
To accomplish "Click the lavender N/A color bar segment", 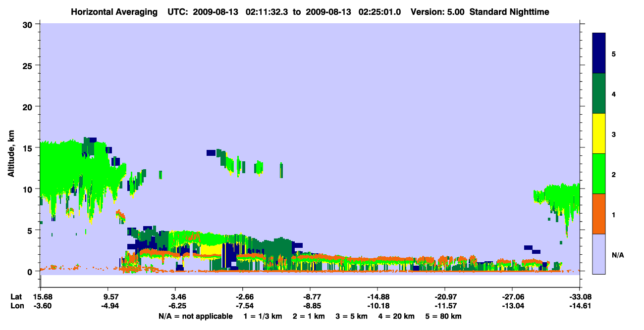I will tap(599, 254).
